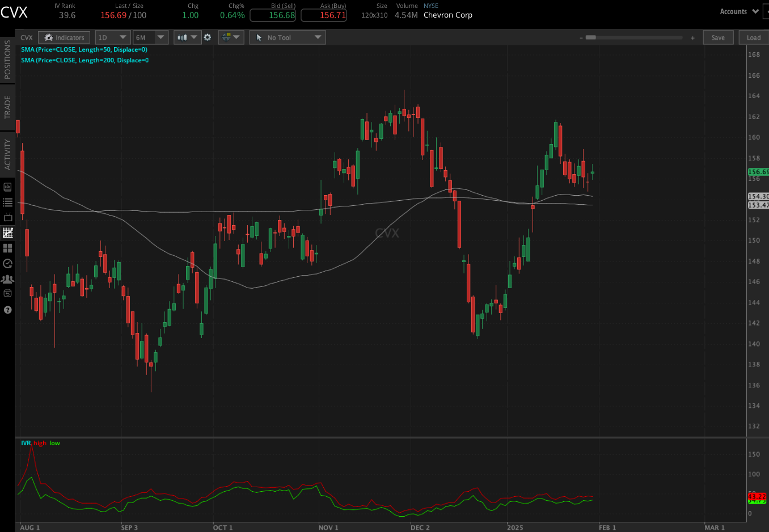Open the Indicators menu

click(64, 37)
